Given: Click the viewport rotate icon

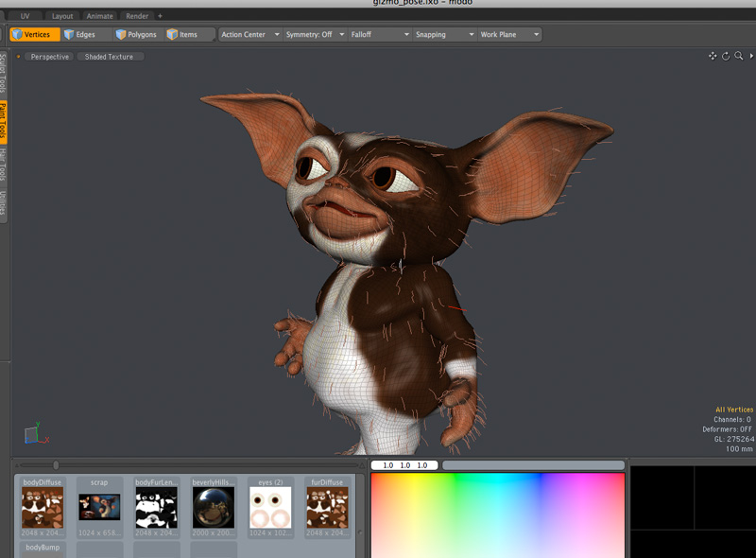Looking at the screenshot, I should (726, 56).
